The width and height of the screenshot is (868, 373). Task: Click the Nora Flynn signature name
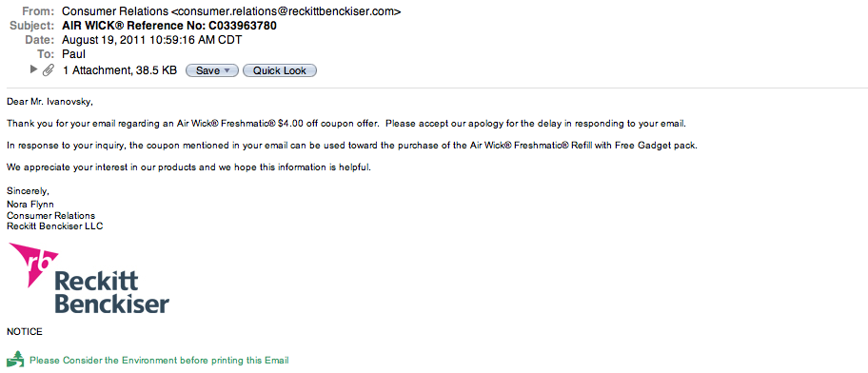pos(30,205)
